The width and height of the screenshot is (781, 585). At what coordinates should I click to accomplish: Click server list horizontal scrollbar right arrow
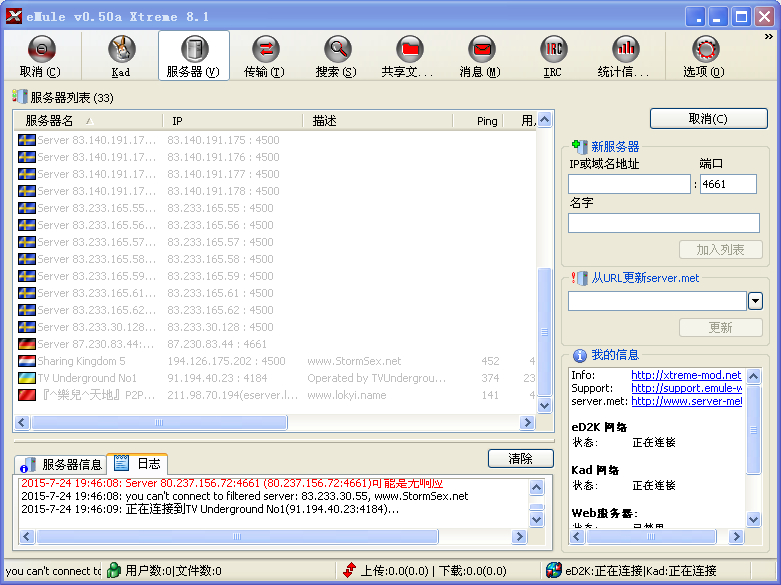(527, 423)
